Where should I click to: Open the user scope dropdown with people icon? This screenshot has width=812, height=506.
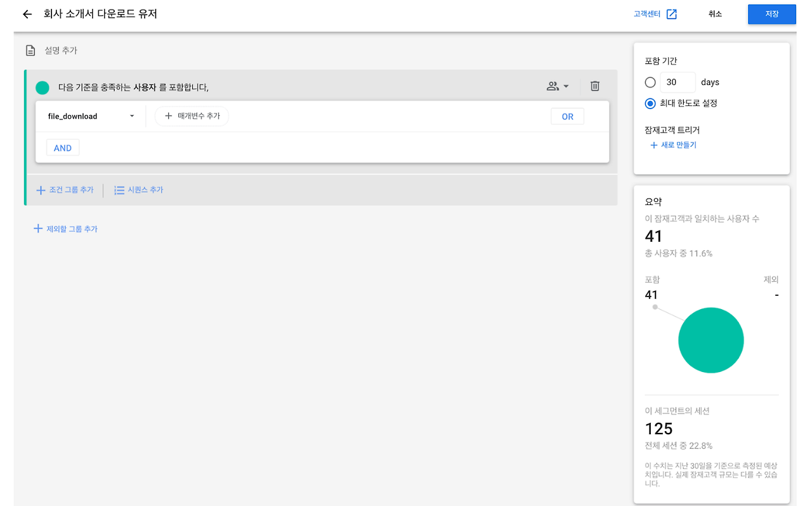[x=558, y=86]
